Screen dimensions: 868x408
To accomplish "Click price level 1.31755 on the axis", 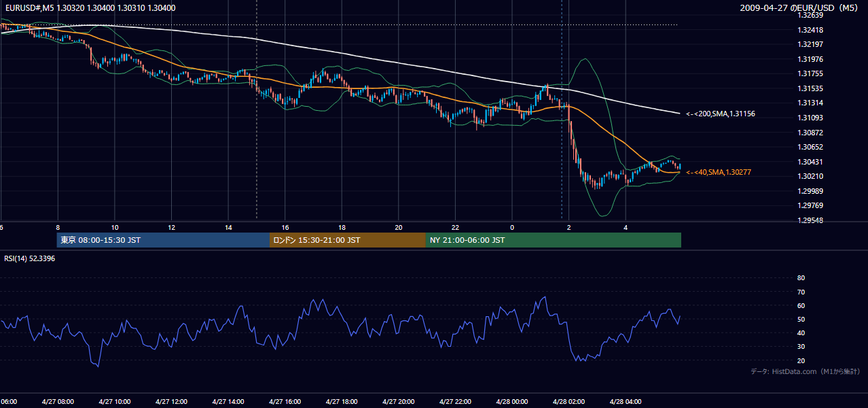I will point(810,73).
